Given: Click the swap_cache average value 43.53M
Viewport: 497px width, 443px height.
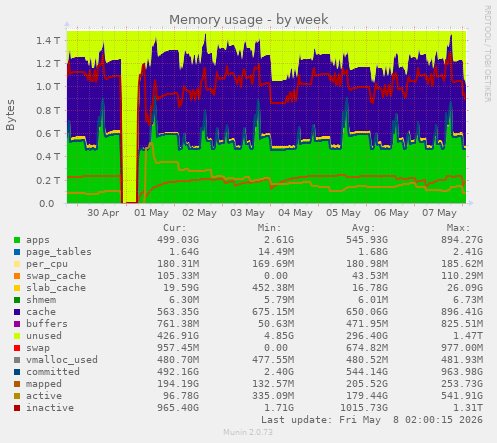Looking at the screenshot, I should (370, 276).
